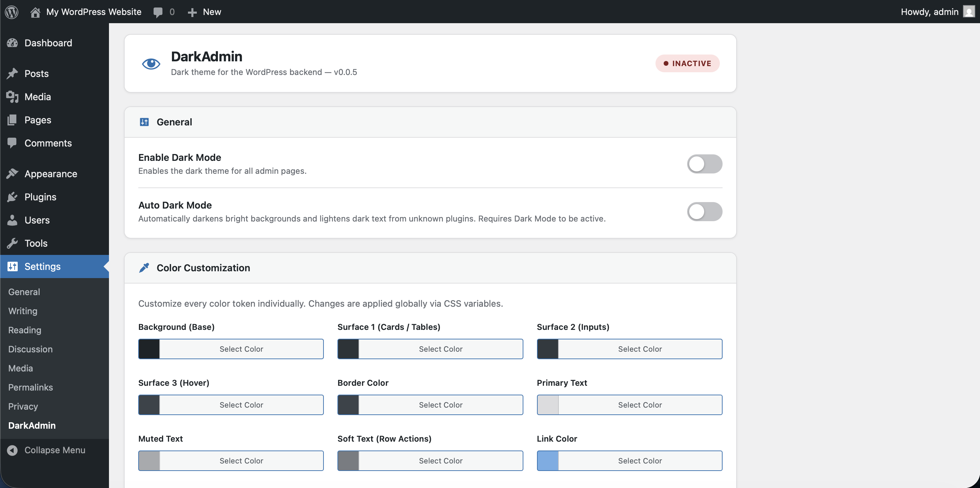This screenshot has height=488, width=980.
Task: Click the INACTIVE status badge
Action: pos(687,63)
